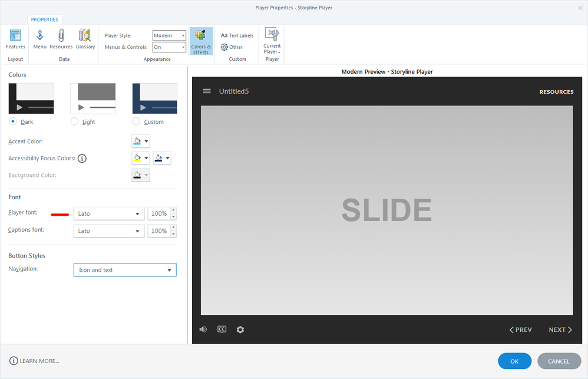Expand the Player Style dropdown

(x=169, y=36)
